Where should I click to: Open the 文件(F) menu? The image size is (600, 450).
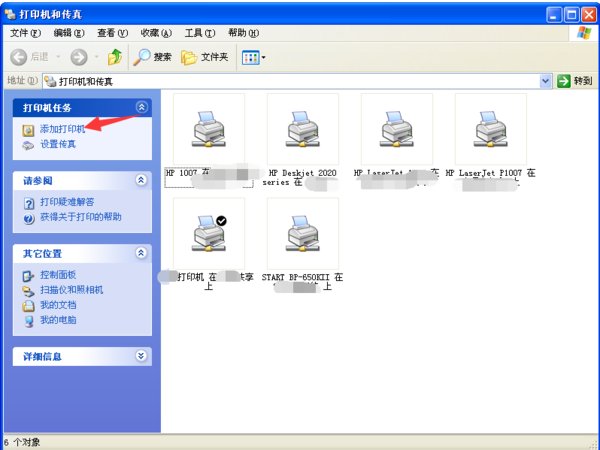pyautogui.click(x=25, y=33)
